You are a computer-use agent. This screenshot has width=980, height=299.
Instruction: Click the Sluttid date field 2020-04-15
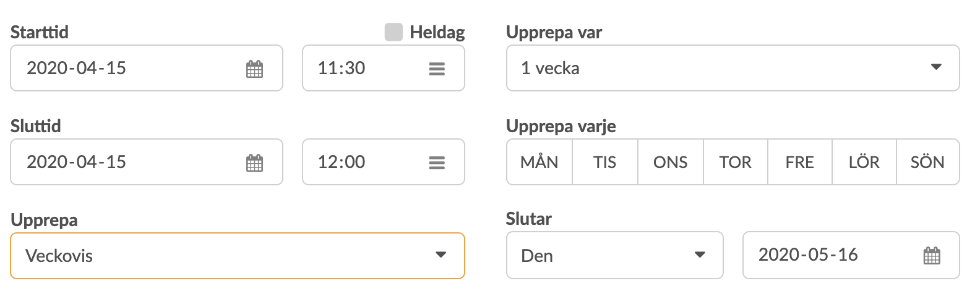(x=147, y=162)
